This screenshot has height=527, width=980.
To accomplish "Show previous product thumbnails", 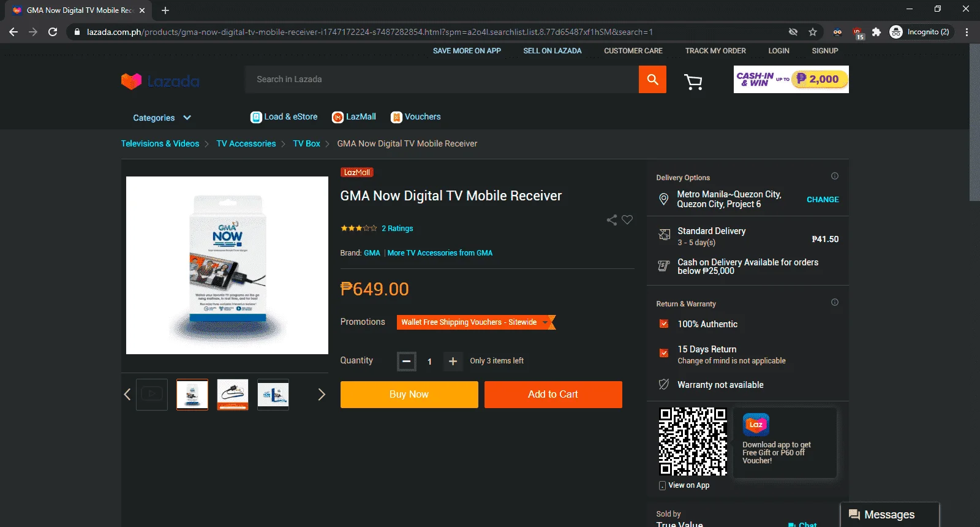I will tap(127, 395).
